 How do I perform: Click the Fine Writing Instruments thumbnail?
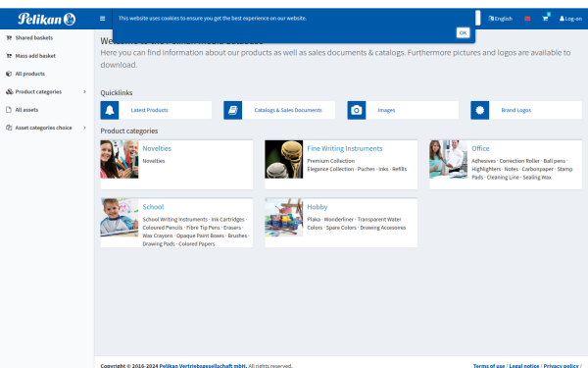(x=284, y=159)
